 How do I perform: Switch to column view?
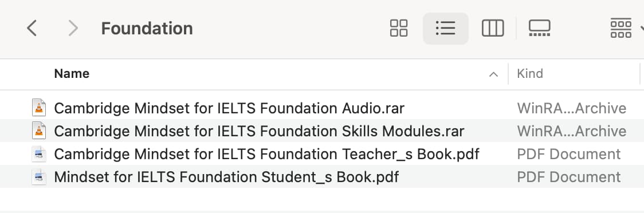pos(492,28)
